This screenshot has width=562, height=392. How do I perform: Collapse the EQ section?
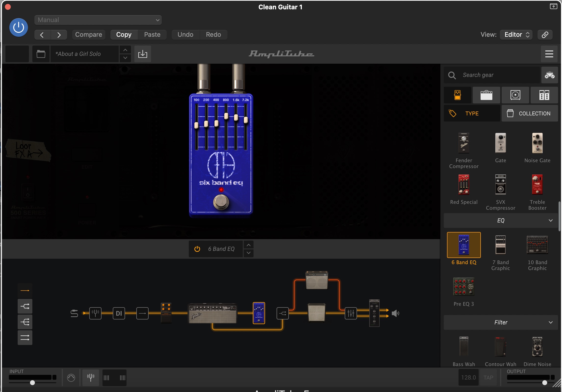click(x=501, y=220)
